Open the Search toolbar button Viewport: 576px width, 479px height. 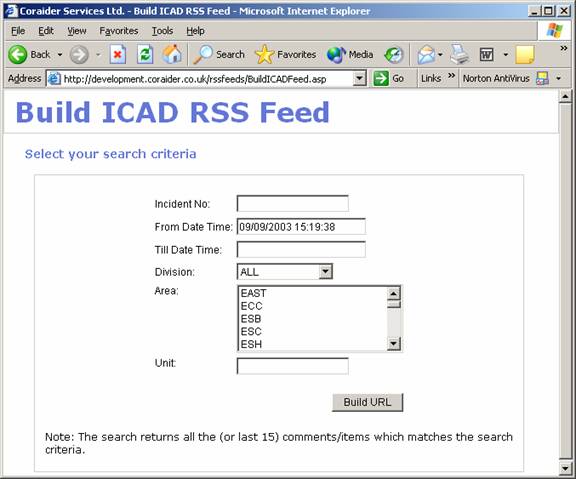(x=219, y=54)
